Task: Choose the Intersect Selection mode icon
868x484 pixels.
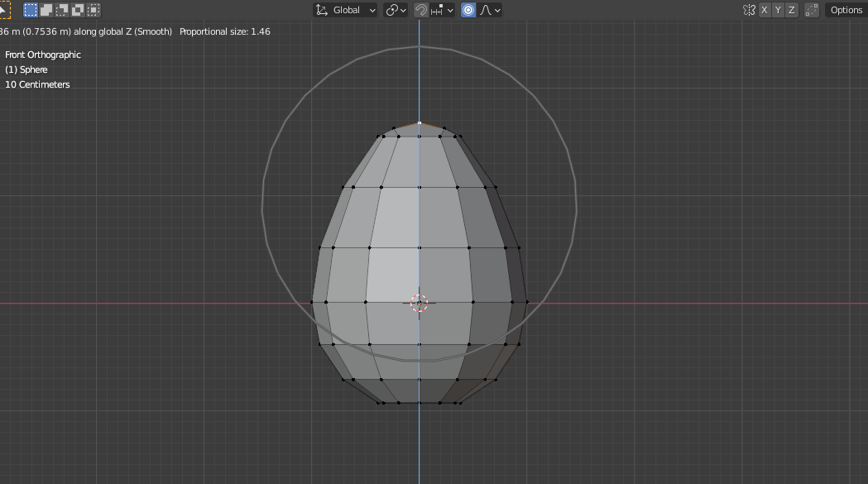Action: (x=94, y=10)
